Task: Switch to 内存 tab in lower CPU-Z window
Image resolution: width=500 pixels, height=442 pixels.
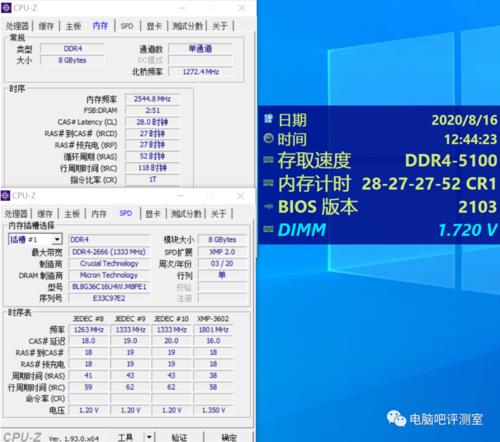Action: 99,214
